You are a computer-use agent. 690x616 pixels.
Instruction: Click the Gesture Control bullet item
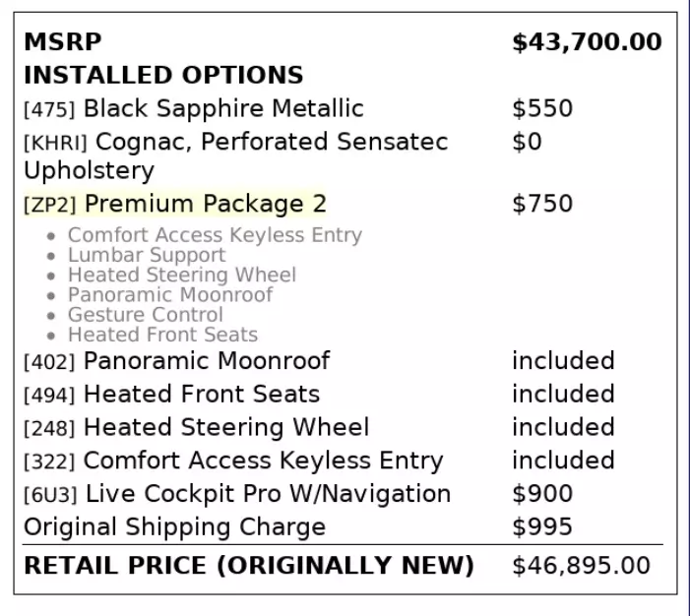click(146, 315)
